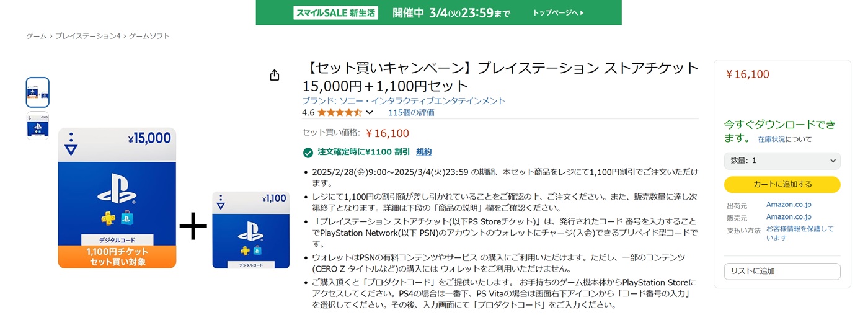Open the ソニー brand link
The width and height of the screenshot is (868, 315).
coord(404,100)
